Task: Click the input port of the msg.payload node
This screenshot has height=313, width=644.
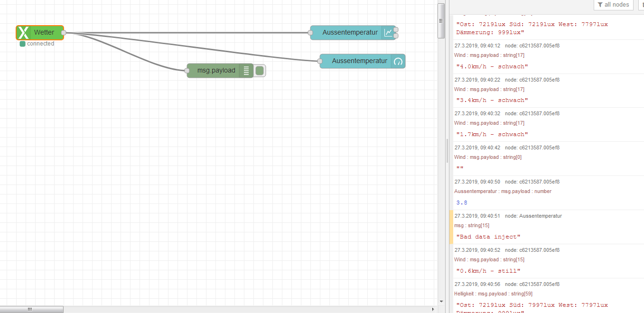Action: click(187, 71)
